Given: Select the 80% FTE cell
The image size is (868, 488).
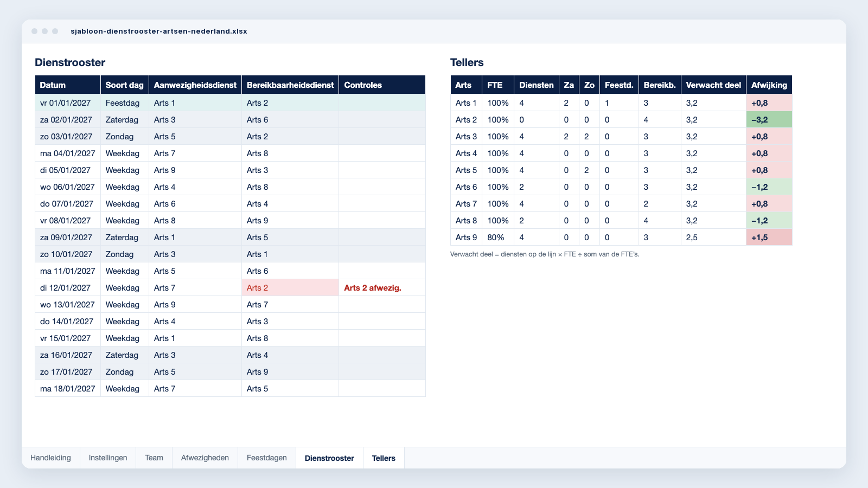Looking at the screenshot, I should pyautogui.click(x=498, y=237).
